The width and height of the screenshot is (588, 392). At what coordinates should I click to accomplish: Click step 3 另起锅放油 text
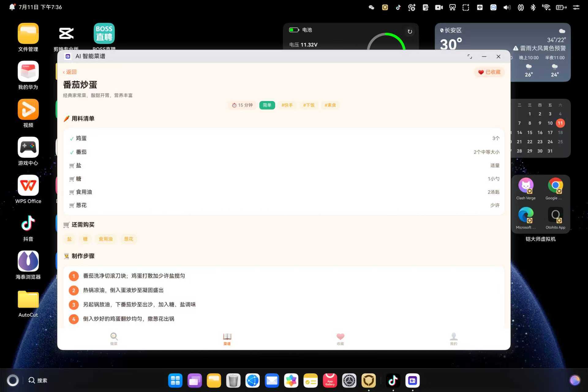point(139,305)
